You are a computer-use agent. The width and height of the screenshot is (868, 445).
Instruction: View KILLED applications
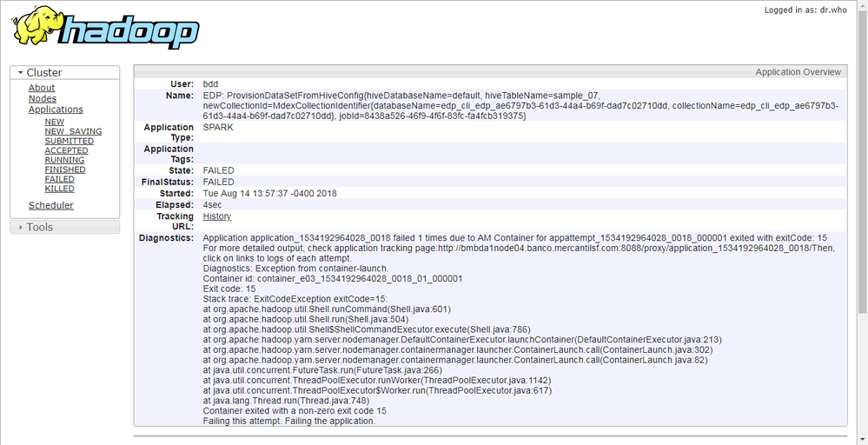pos(59,189)
